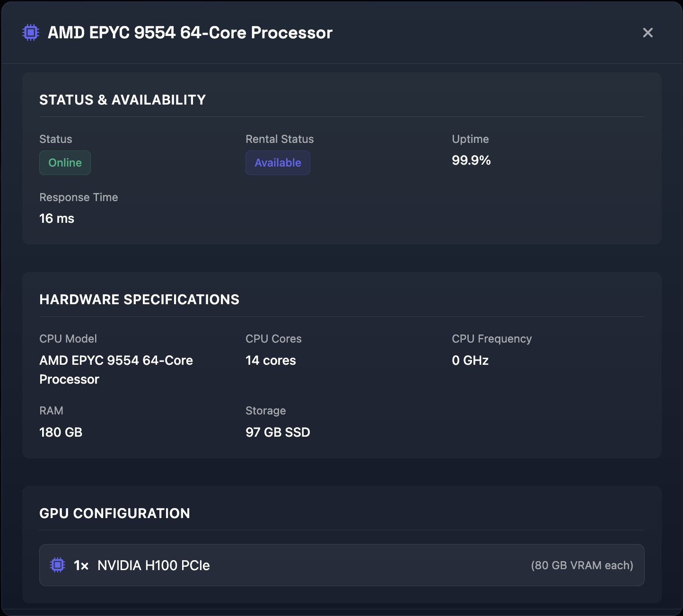Click the 80 GB VRAM each label
Viewport: 683px width, 616px height.
582,565
